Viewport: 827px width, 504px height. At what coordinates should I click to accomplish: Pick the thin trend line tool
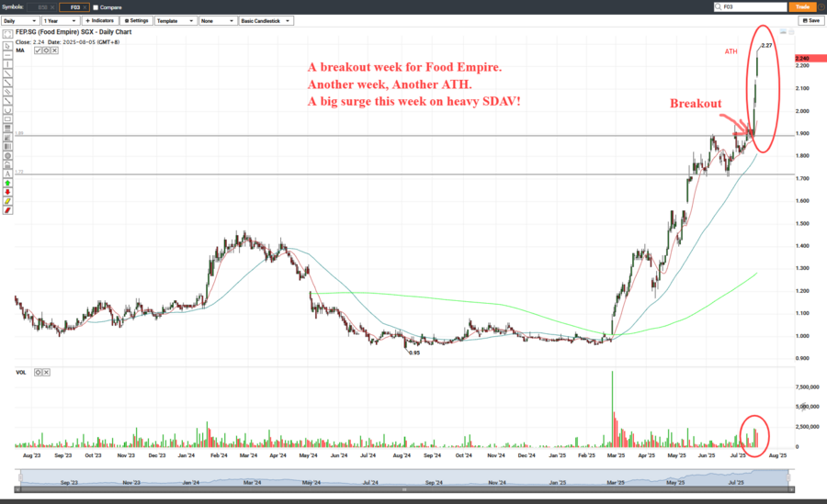pyautogui.click(x=7, y=73)
